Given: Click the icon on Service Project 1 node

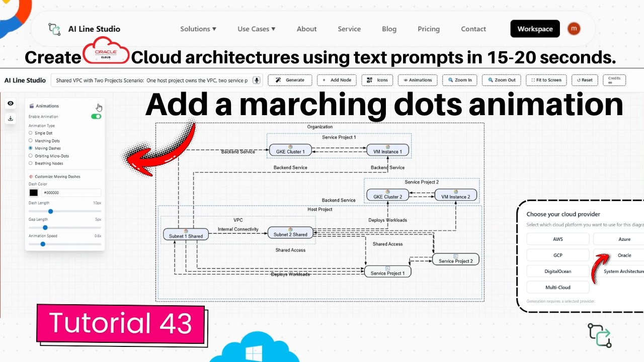Looking at the screenshot, I should [x=388, y=268].
